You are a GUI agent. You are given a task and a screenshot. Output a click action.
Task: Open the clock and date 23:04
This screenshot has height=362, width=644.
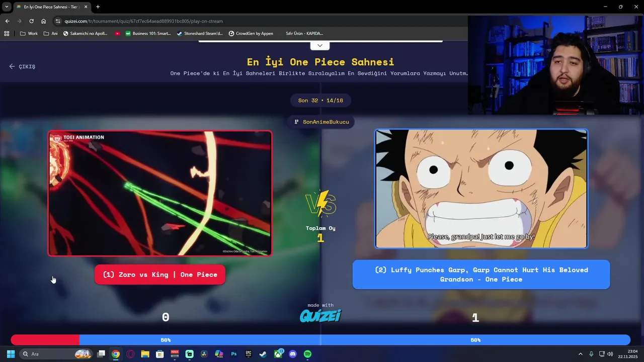coord(627,354)
